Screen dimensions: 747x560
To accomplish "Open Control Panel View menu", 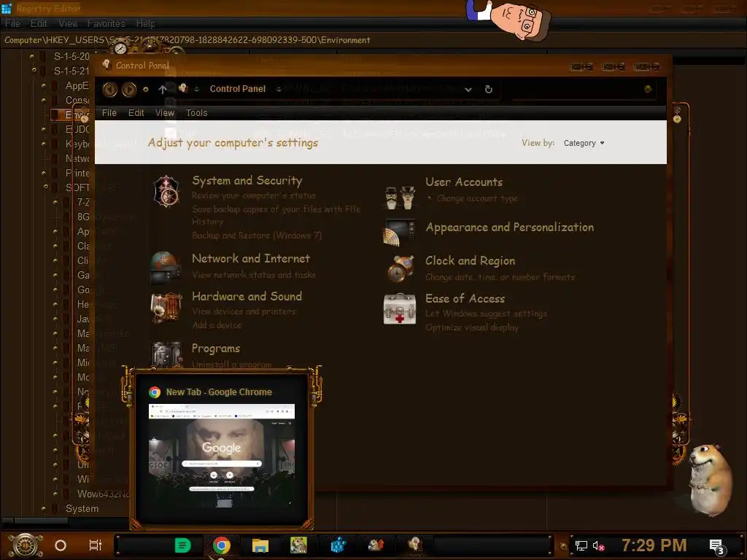I will 165,113.
